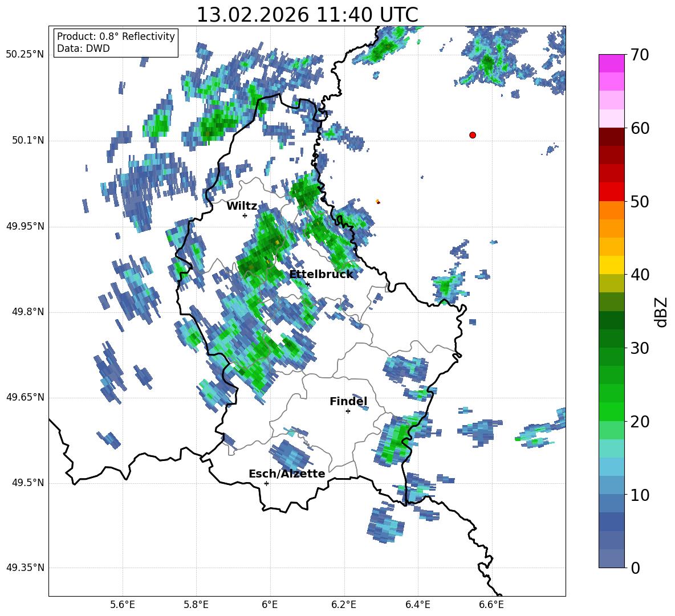Click the Ettelbruck city label
The height and width of the screenshot is (616, 675).
(x=321, y=275)
